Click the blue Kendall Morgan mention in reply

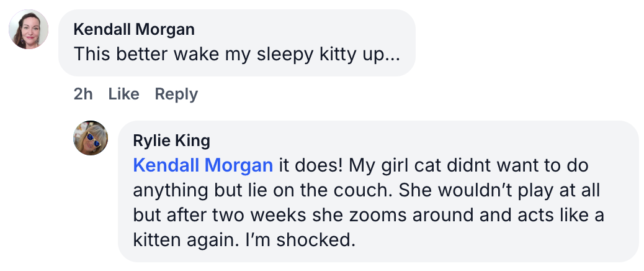[x=203, y=165]
